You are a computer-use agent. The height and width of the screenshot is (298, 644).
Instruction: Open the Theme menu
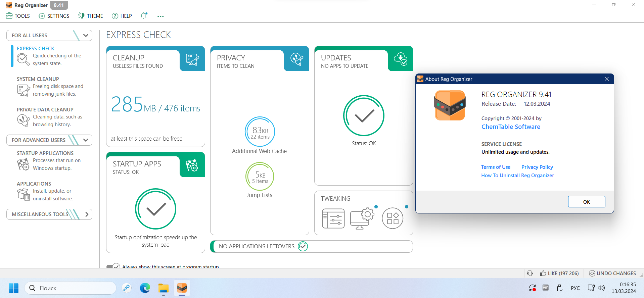click(90, 16)
